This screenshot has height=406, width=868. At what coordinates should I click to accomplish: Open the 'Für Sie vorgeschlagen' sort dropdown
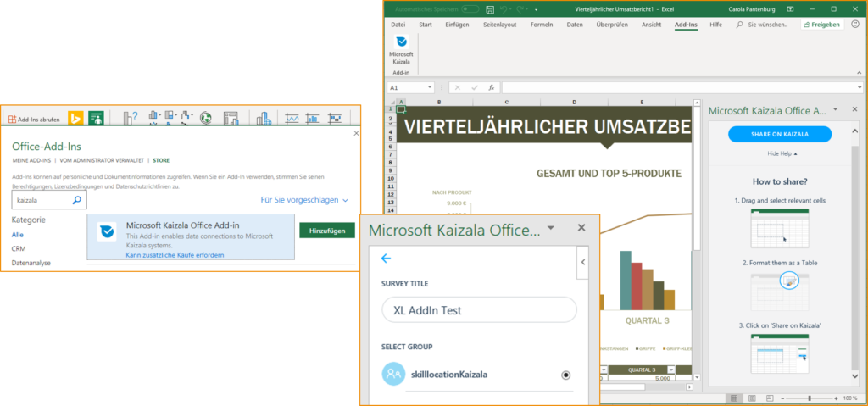click(x=304, y=199)
